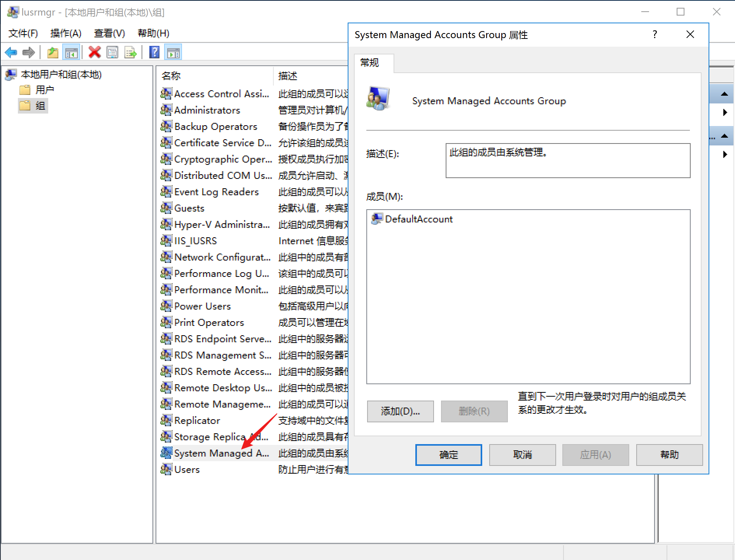Collapse the topmost Actions pane section arrow
Viewport: 735px width, 560px height.
coord(724,94)
